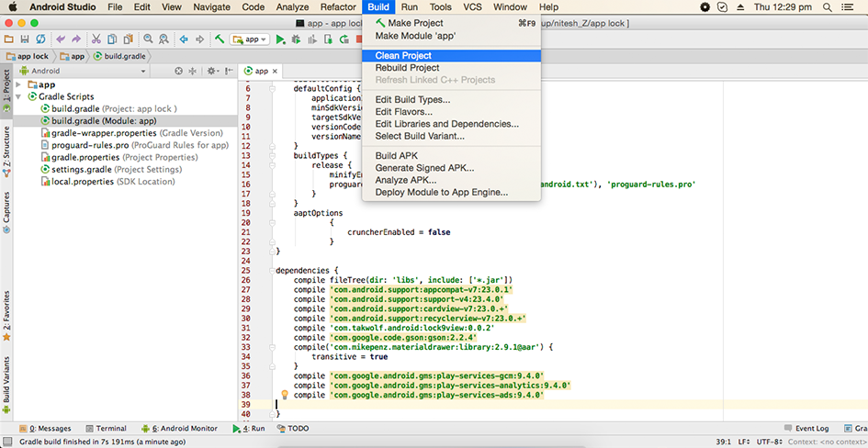Choose Make Module 'app' menu item

[x=451, y=36]
